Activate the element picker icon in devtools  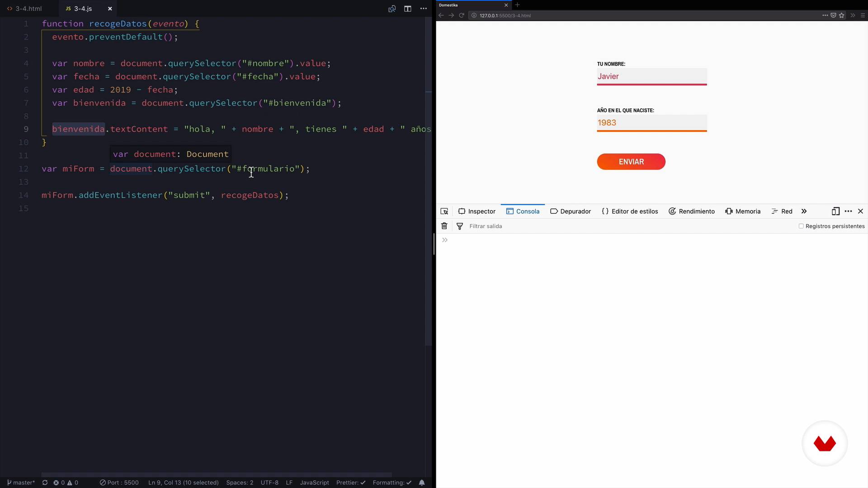click(x=444, y=211)
